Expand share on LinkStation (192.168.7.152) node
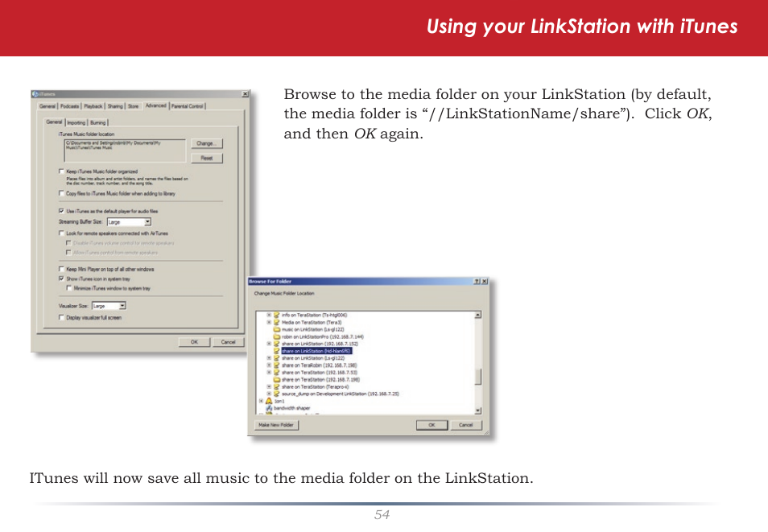 tap(268, 344)
